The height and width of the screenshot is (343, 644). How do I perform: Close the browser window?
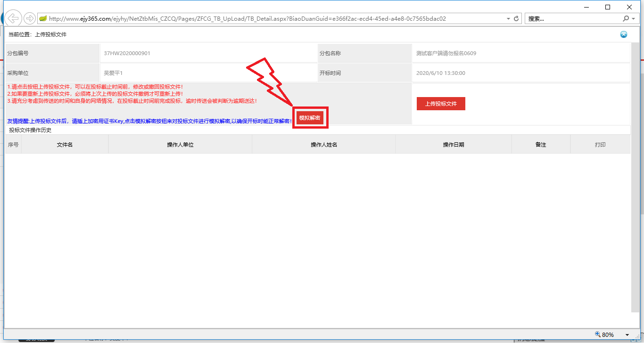[629, 7]
